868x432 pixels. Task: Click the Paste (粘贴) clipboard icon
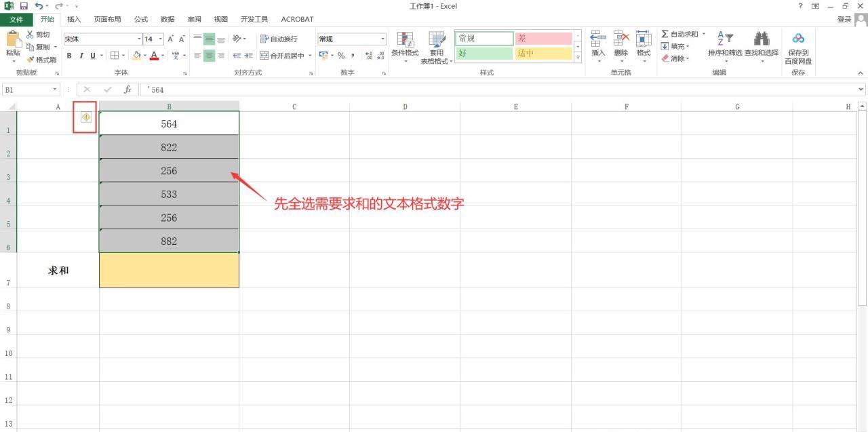13,40
